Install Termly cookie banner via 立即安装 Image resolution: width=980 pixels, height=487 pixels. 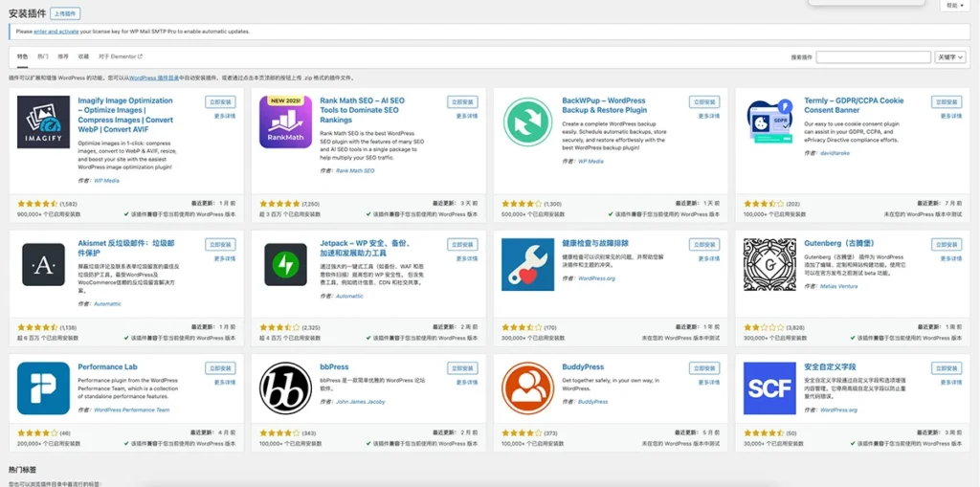click(947, 102)
